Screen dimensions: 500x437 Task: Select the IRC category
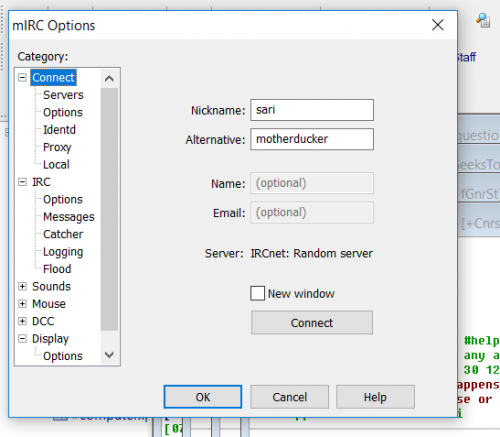tap(41, 182)
